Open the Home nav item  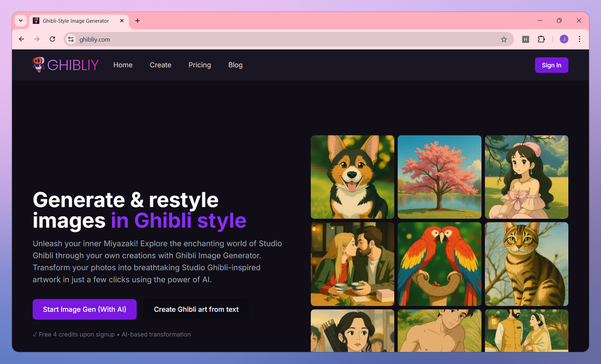coord(123,65)
